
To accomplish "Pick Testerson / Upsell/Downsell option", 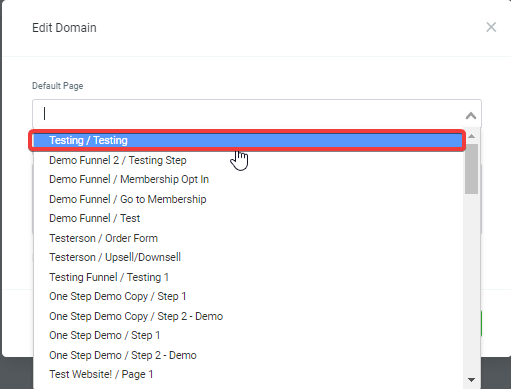I will 248,257.
